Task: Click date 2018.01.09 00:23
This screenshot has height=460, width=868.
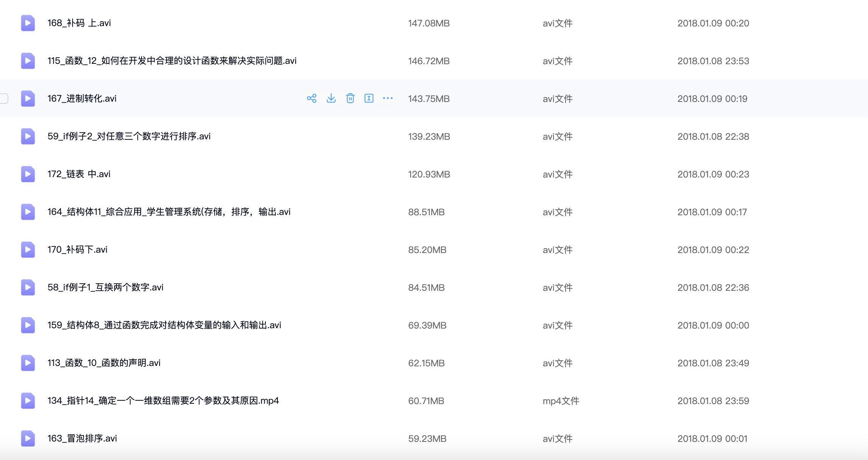Action: click(x=713, y=174)
